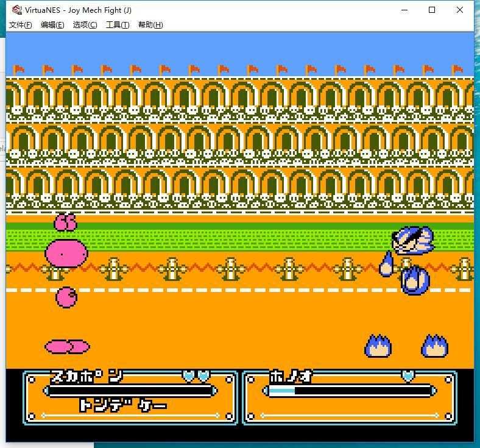
Task: Click the heart icon in ホノオ panel
Action: point(408,376)
